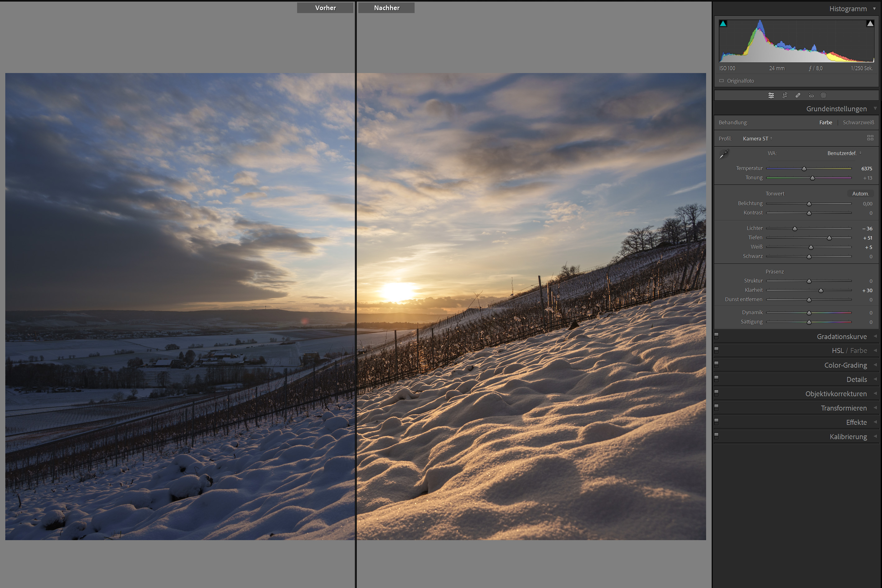Image resolution: width=882 pixels, height=588 pixels.
Task: Toggle the Gradationskurve panel switch
Action: coord(716,336)
